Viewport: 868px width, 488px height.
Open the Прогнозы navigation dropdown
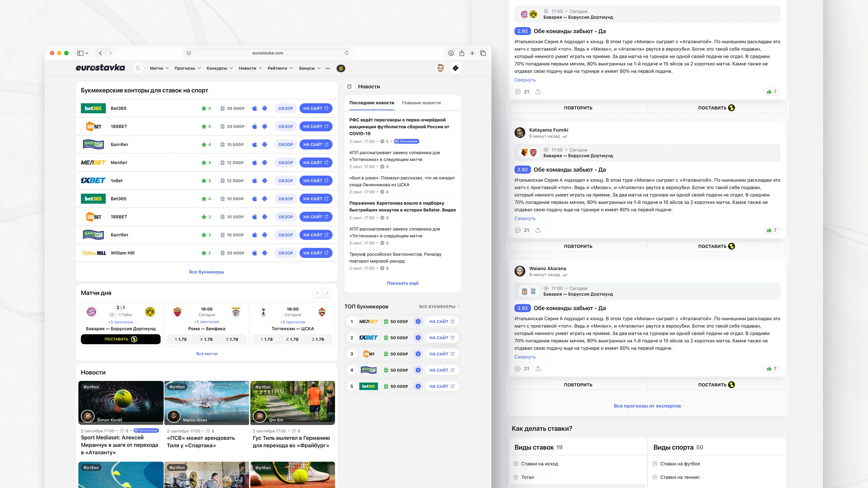pyautogui.click(x=187, y=68)
